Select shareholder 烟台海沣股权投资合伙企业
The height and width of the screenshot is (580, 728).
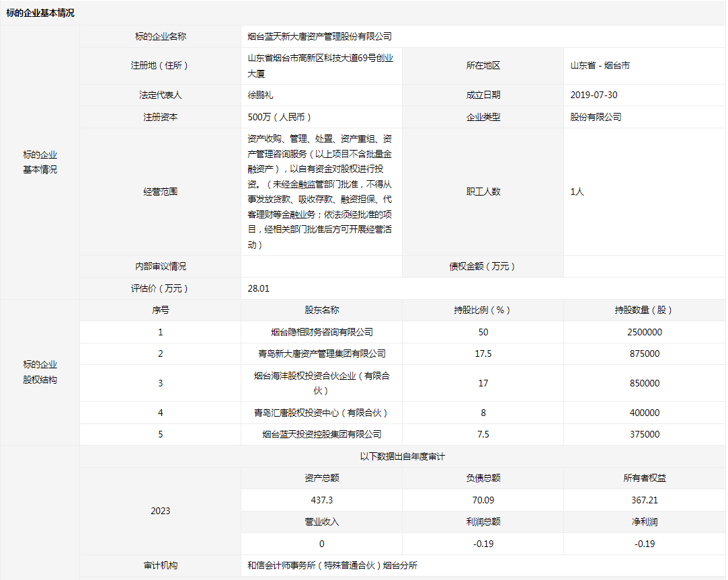321,383
